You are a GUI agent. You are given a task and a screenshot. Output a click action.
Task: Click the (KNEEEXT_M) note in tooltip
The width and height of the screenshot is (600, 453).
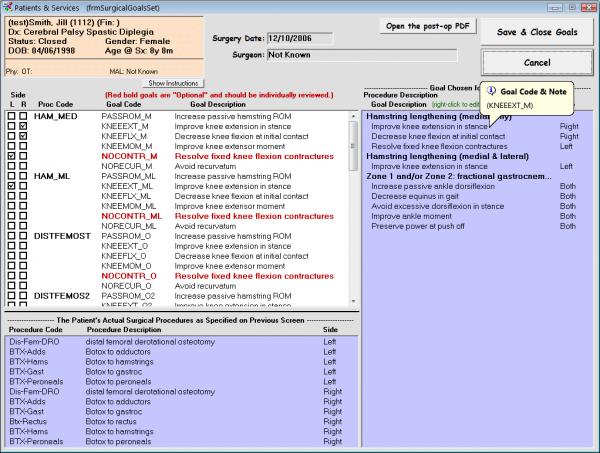point(509,106)
